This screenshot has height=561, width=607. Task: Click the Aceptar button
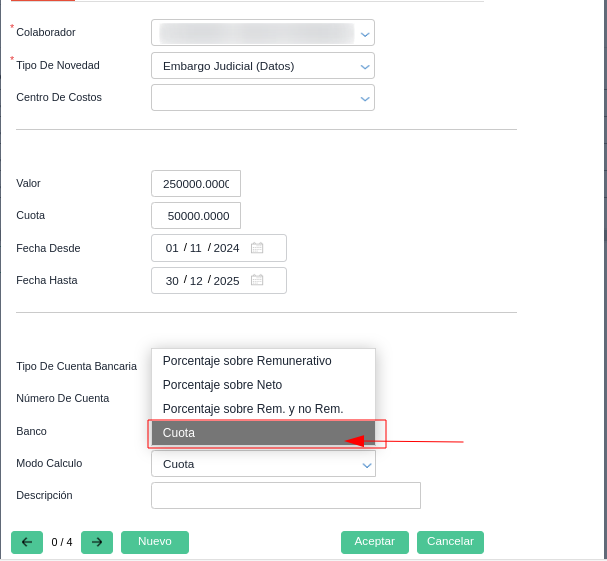tap(375, 542)
